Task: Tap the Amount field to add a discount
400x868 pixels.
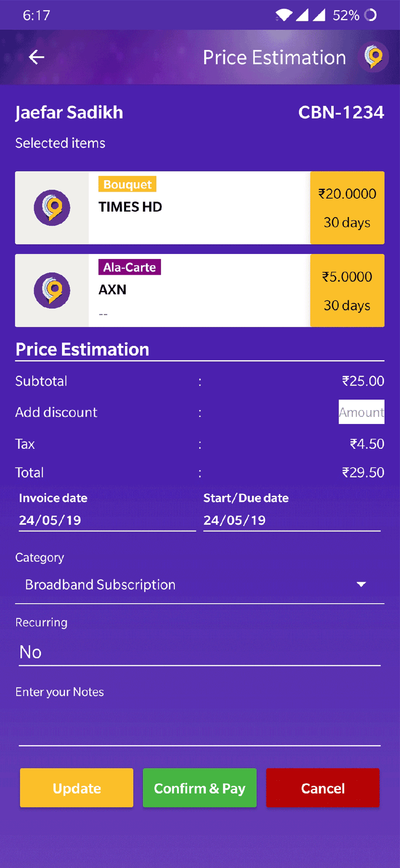Action: pyautogui.click(x=361, y=412)
